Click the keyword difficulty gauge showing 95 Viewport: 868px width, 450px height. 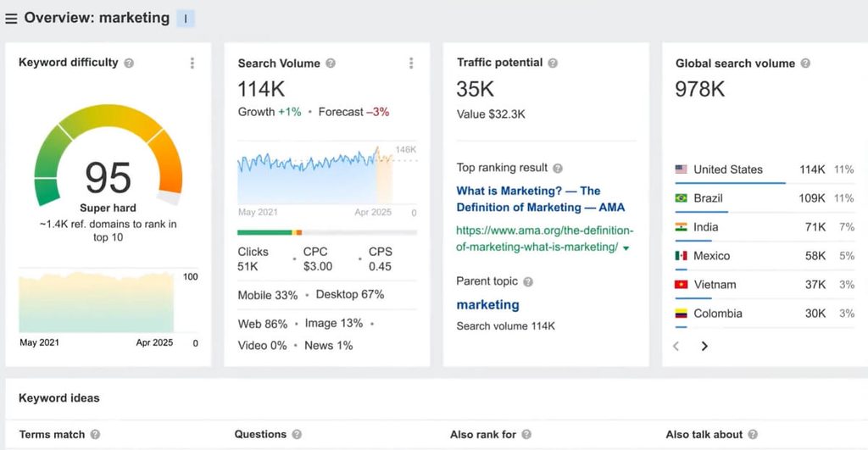[x=108, y=155]
